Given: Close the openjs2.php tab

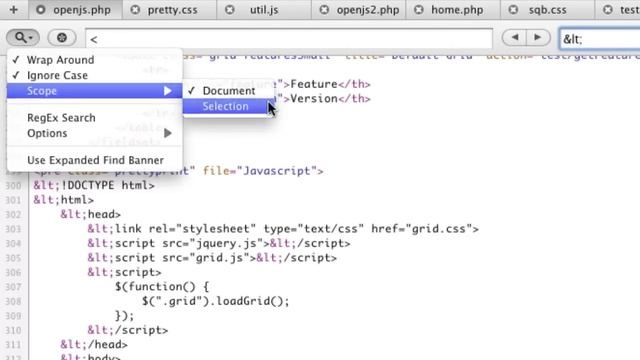Looking at the screenshot, I should pyautogui.click(x=324, y=9).
